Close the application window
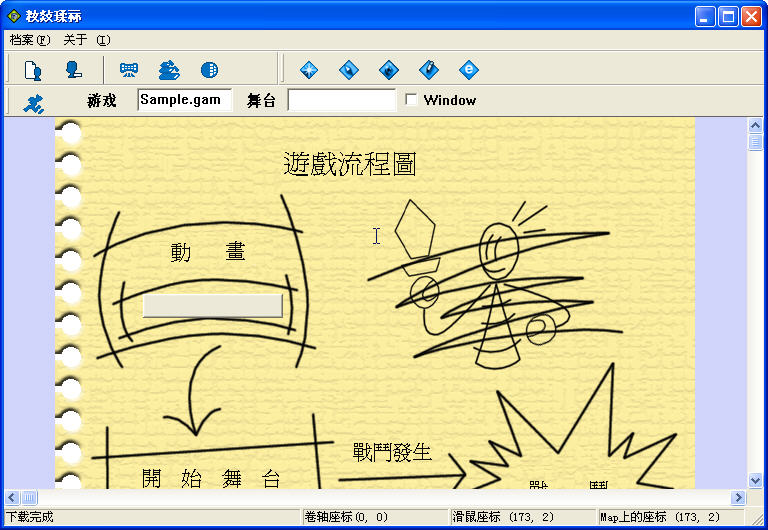Viewport: 768px width, 530px height. click(x=751, y=17)
